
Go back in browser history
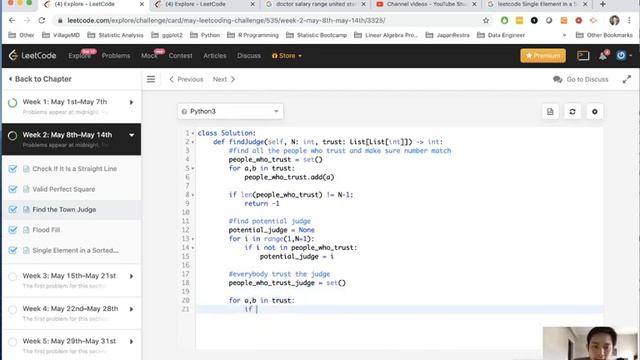(x=12, y=20)
